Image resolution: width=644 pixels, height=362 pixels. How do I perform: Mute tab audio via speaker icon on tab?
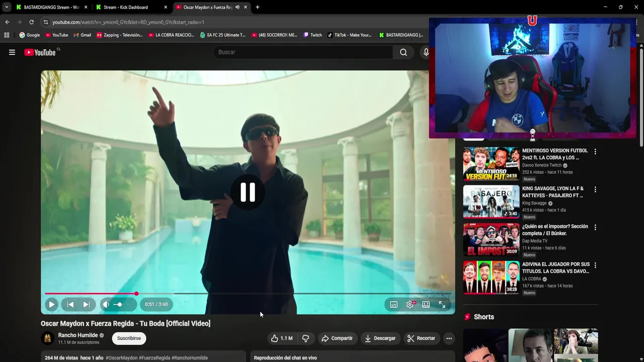click(x=237, y=7)
